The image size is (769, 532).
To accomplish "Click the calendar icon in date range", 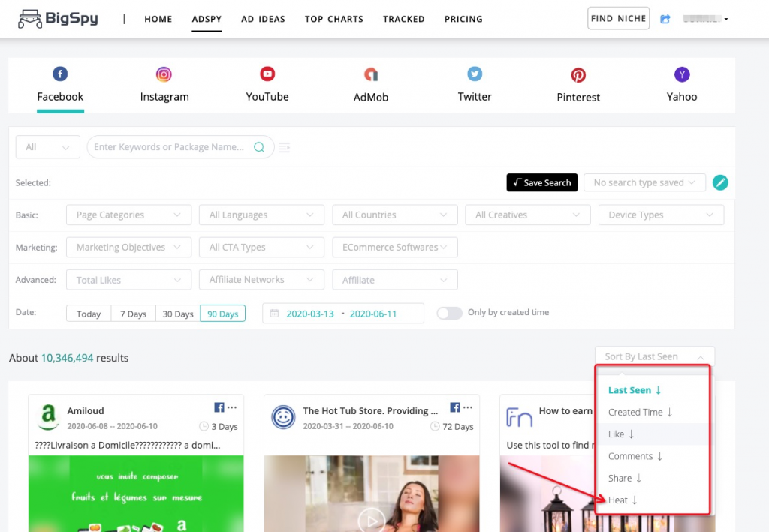I will click(x=274, y=313).
